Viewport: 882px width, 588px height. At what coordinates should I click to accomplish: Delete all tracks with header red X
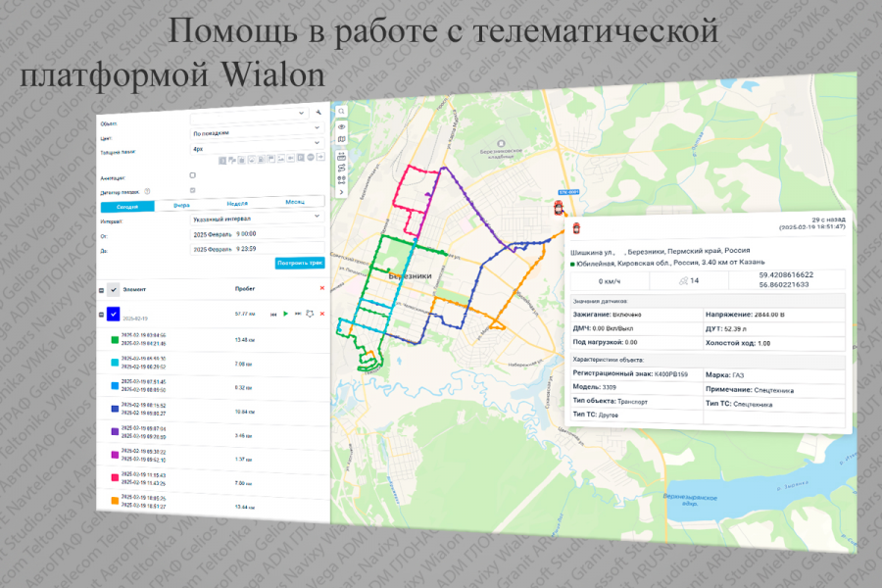coord(321,288)
